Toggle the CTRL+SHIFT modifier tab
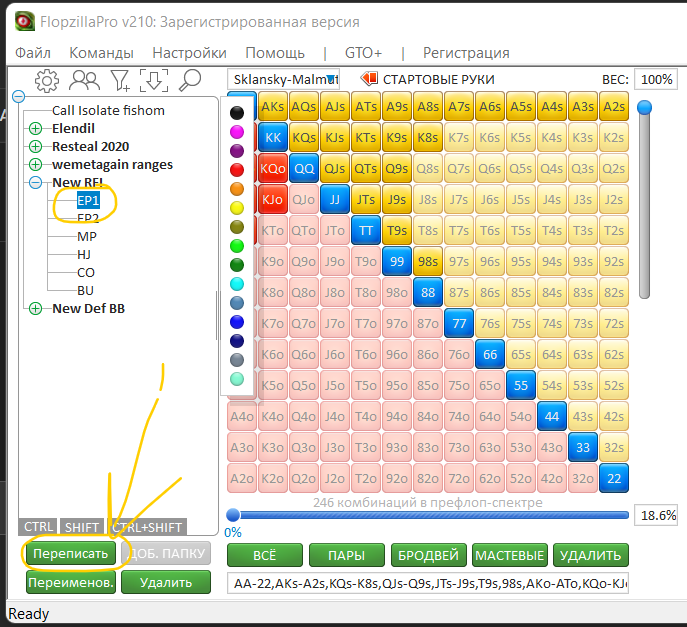This screenshot has width=687, height=627. pyautogui.click(x=147, y=527)
